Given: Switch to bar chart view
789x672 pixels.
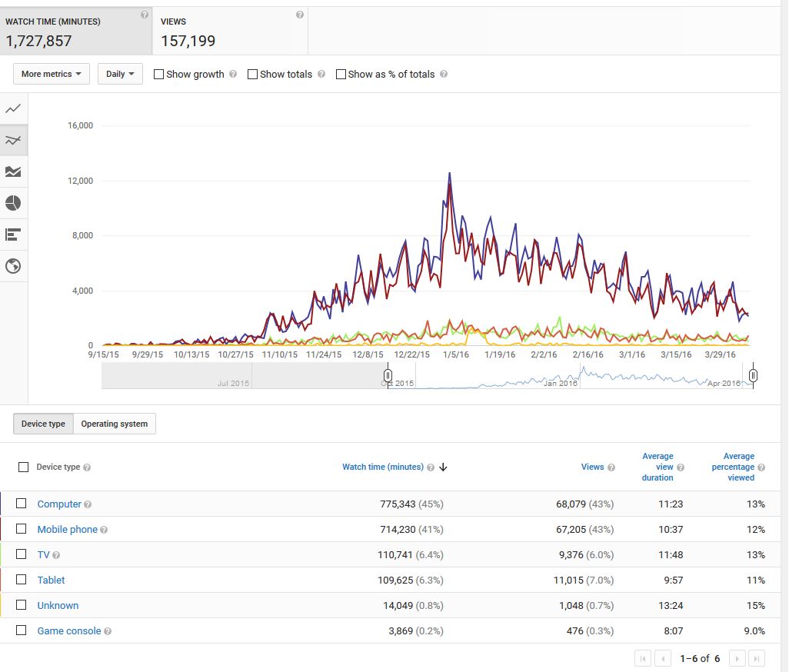Looking at the screenshot, I should (13, 235).
